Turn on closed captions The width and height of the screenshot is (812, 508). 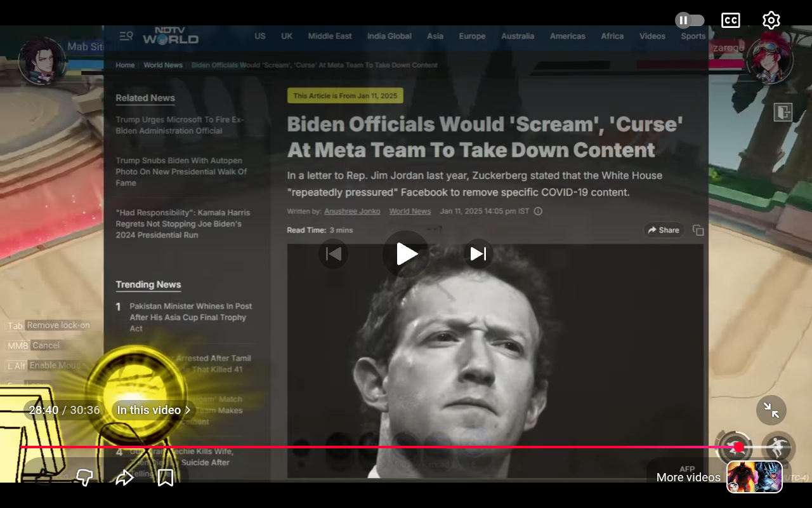tap(731, 20)
